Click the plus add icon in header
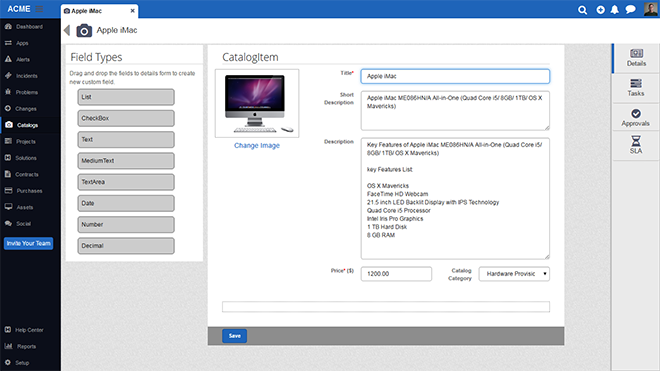Image resolution: width=660 pixels, height=371 pixels. click(x=600, y=10)
